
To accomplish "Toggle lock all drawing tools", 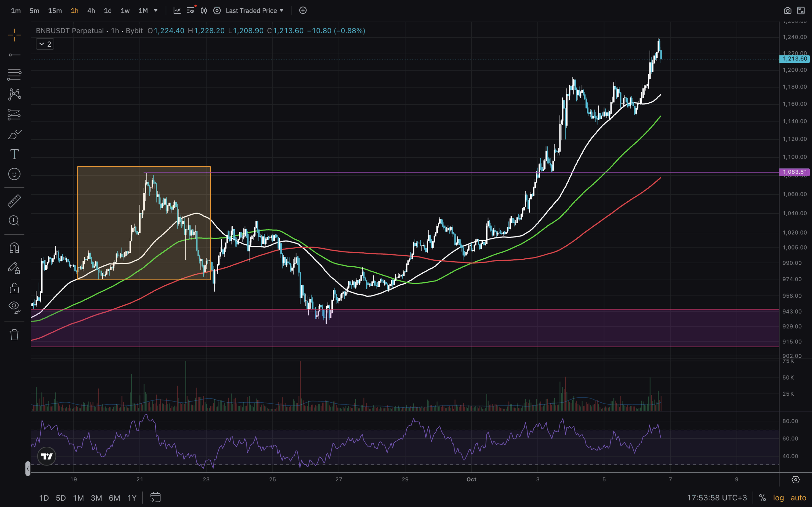I will 14,288.
